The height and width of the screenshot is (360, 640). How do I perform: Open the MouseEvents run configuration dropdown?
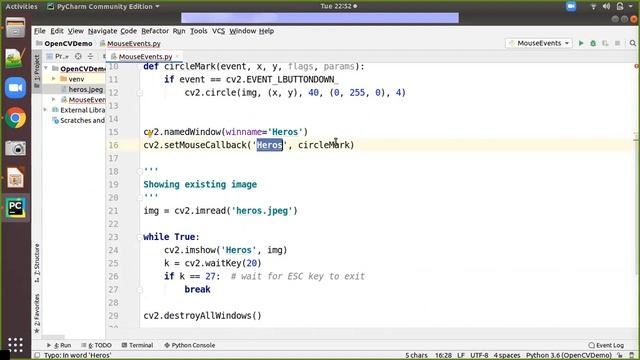pos(538,43)
